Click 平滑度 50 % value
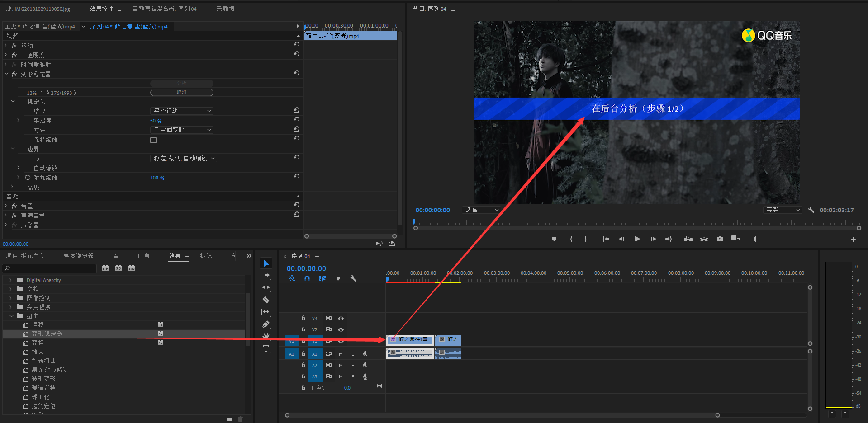 pyautogui.click(x=156, y=121)
